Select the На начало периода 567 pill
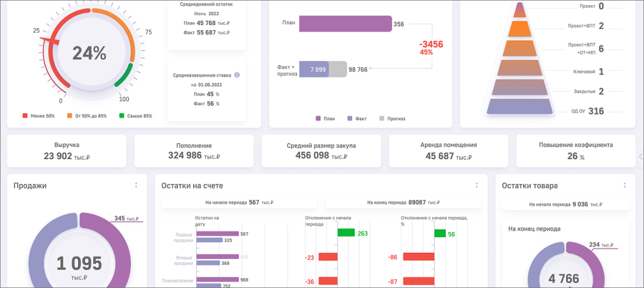Image resolution: width=644 pixels, height=288 pixels. tap(240, 202)
